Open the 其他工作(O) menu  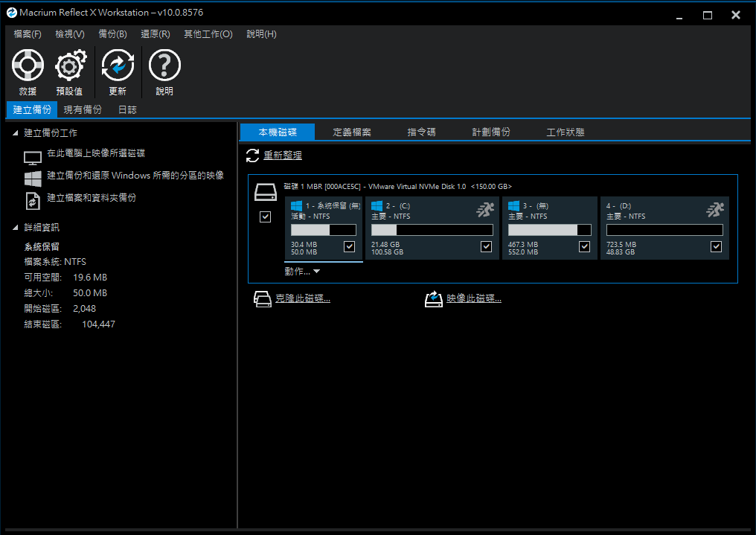coord(208,34)
